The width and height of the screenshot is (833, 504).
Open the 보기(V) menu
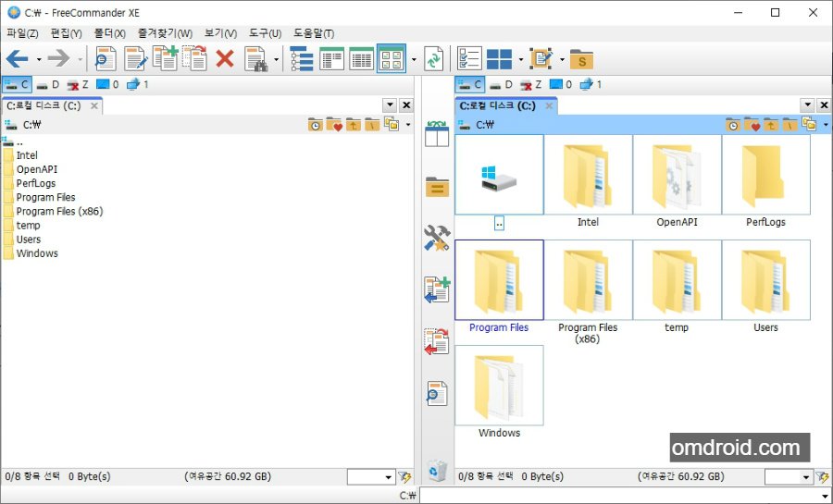pos(220,33)
